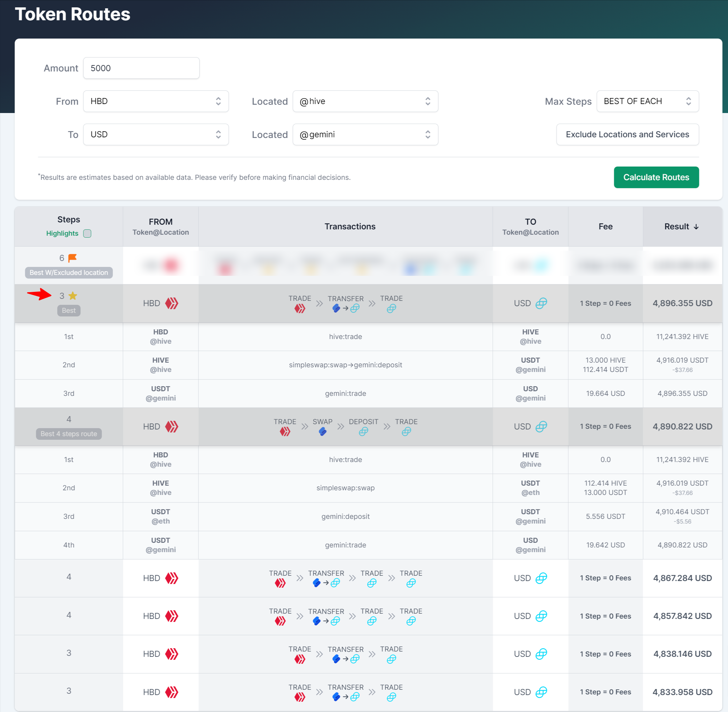
Task: Collapse the 4,896.355 USD best route
Action: (368, 303)
